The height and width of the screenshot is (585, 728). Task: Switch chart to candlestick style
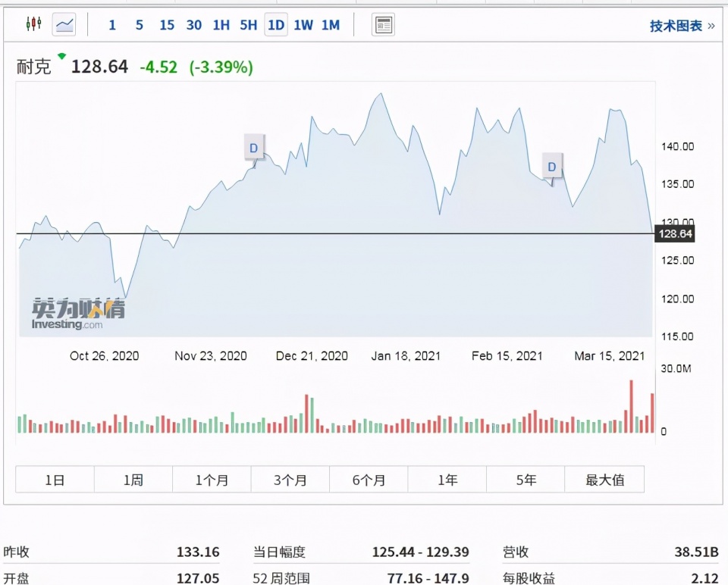click(x=33, y=23)
